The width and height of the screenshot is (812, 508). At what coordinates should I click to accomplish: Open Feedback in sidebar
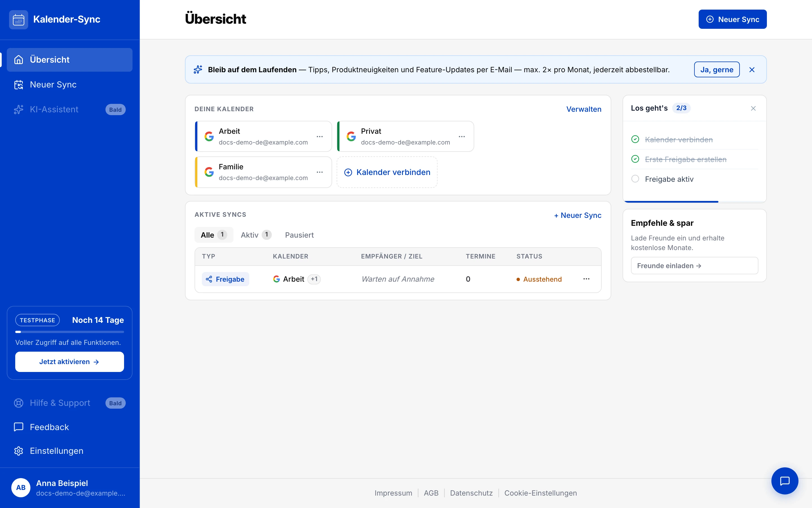pos(69,427)
